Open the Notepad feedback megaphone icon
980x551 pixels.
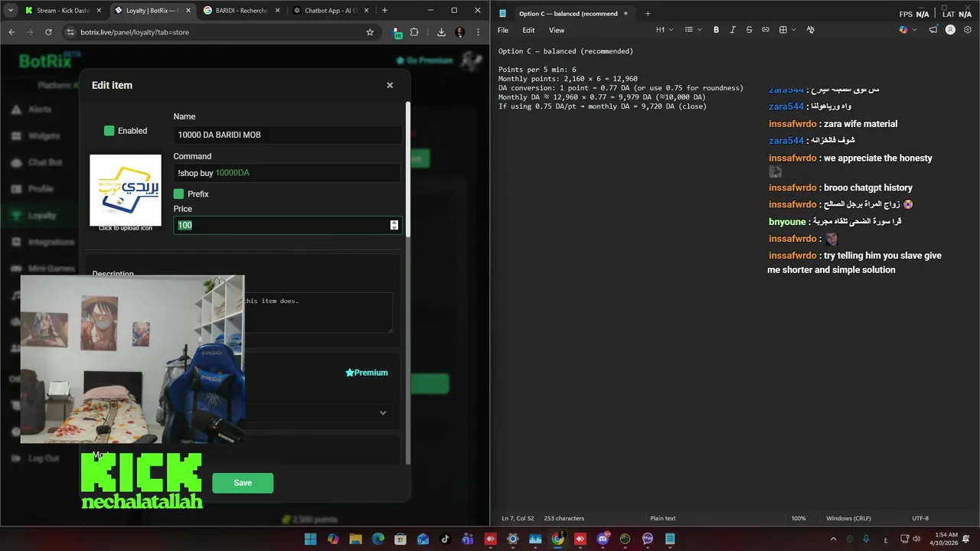(x=933, y=30)
